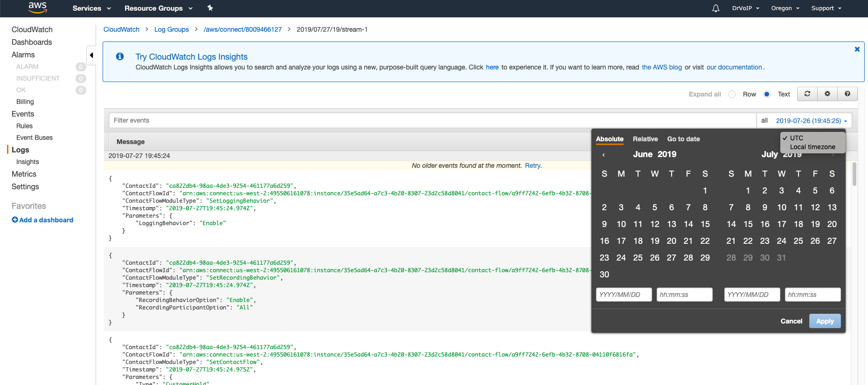
Task: Dismiss the Logs Insights banner
Action: (857, 49)
